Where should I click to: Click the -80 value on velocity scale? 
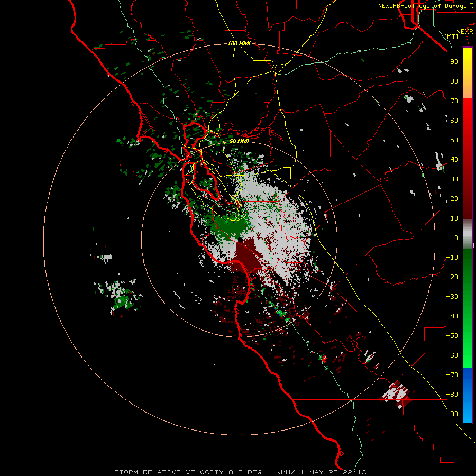coord(452,395)
